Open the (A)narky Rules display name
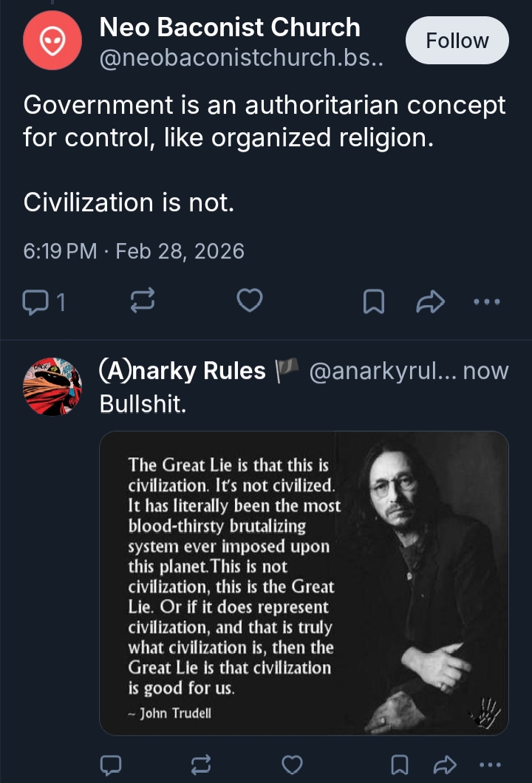The width and height of the screenshot is (532, 783). point(183,371)
